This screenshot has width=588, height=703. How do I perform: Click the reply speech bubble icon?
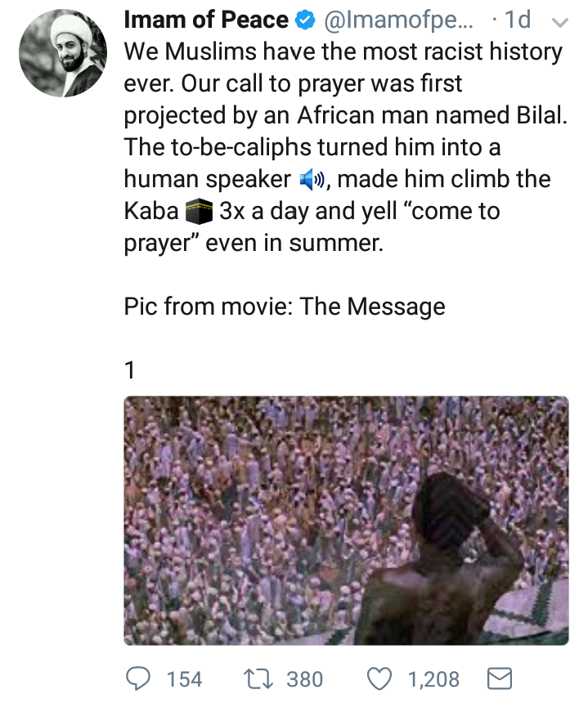137,678
